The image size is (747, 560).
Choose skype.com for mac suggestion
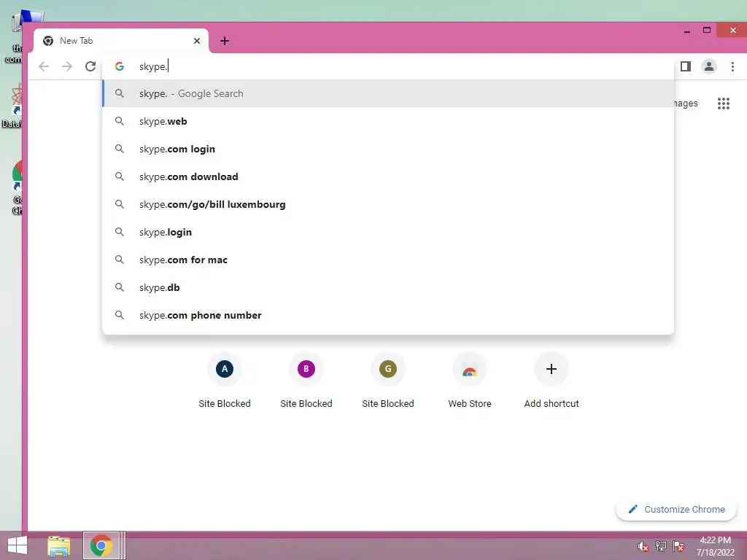point(388,260)
